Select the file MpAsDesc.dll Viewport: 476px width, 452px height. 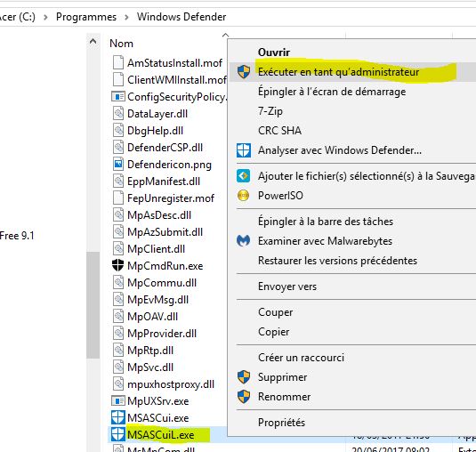pyautogui.click(x=159, y=215)
